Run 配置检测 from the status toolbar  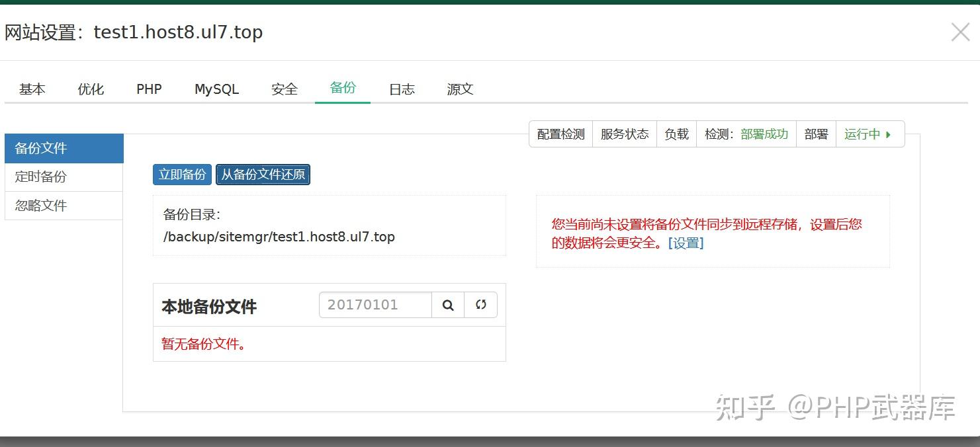[560, 134]
